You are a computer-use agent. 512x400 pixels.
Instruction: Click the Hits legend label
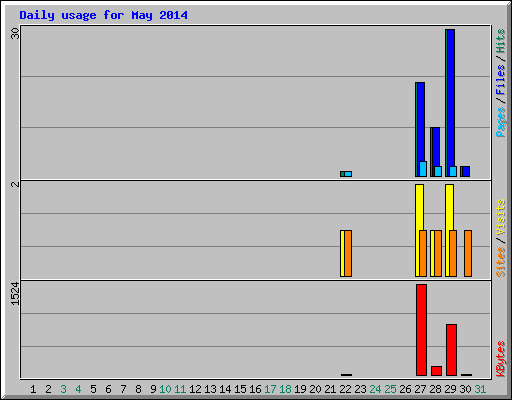500,41
